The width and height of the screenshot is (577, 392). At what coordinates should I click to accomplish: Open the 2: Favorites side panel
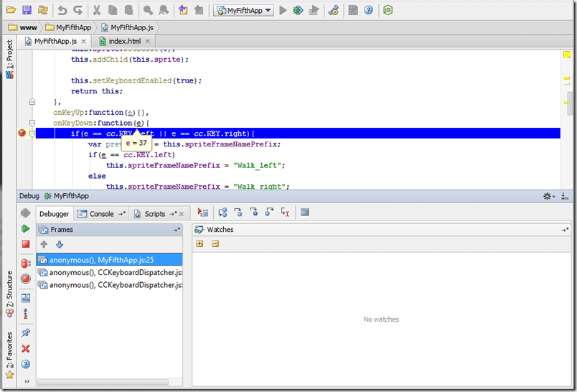[x=9, y=355]
